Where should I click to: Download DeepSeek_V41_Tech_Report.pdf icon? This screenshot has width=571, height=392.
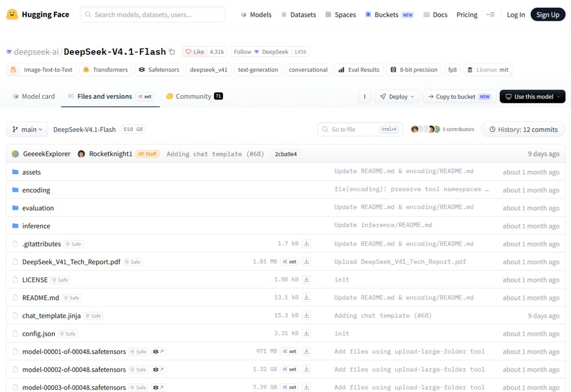point(307,261)
